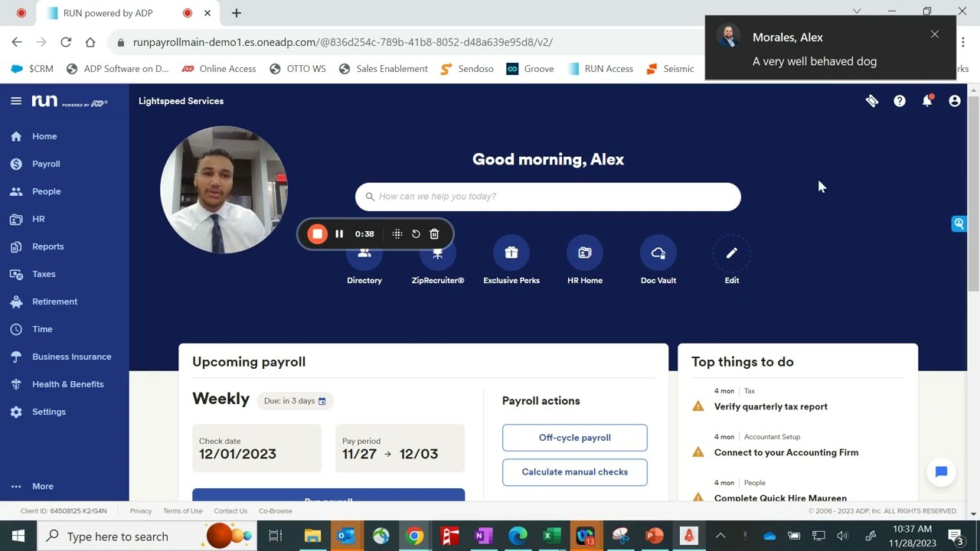Click the blue search side-tab icon

(959, 223)
